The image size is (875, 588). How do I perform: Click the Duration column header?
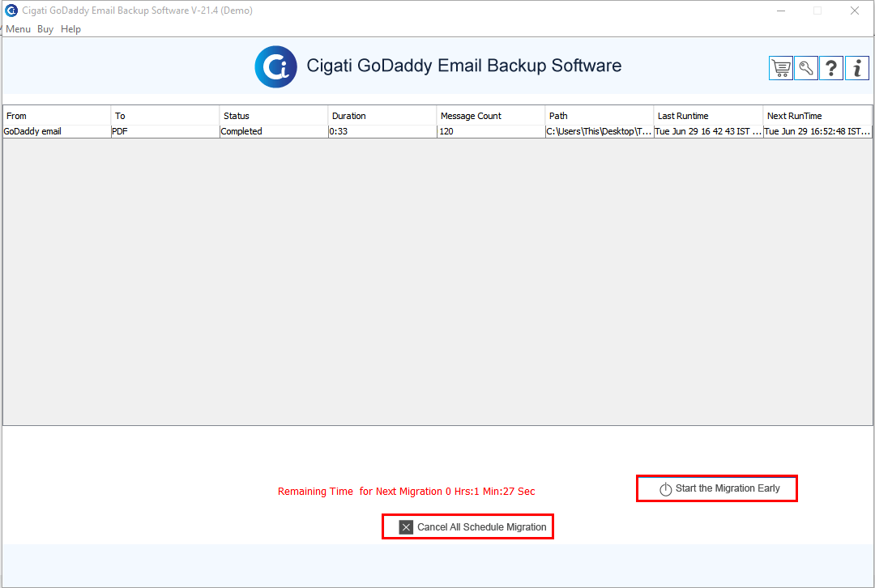point(382,116)
